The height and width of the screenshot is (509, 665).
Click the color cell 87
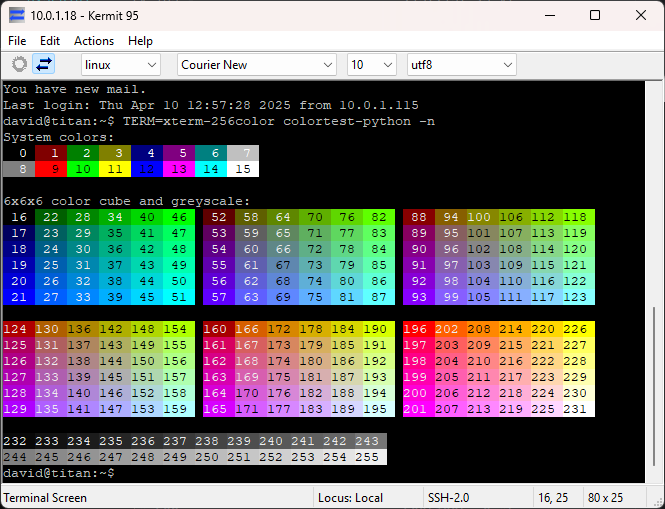coord(379,297)
